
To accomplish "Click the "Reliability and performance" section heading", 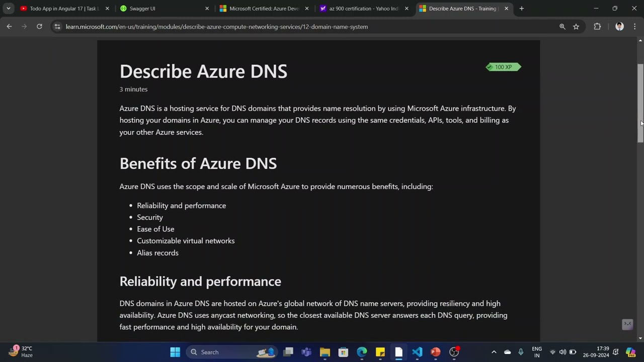I will tap(200, 281).
